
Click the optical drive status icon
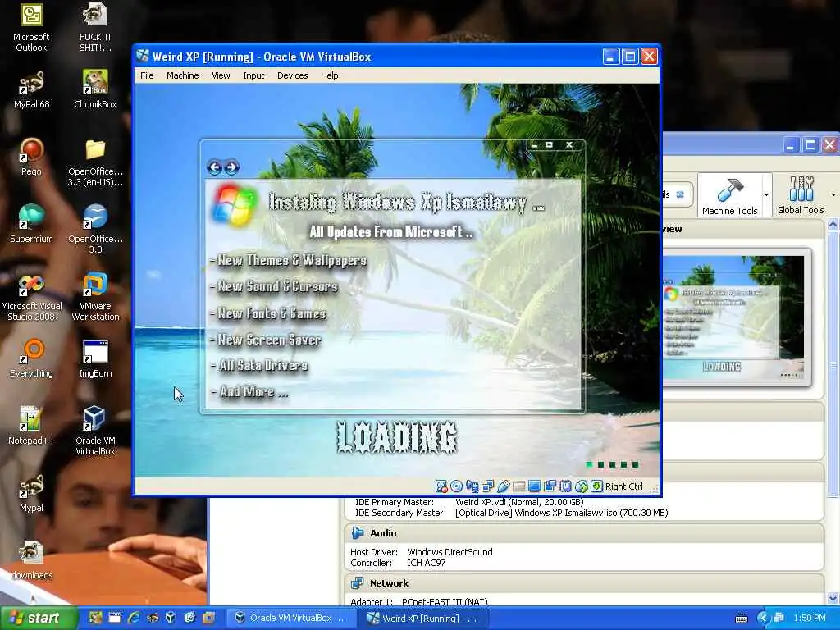point(456,486)
